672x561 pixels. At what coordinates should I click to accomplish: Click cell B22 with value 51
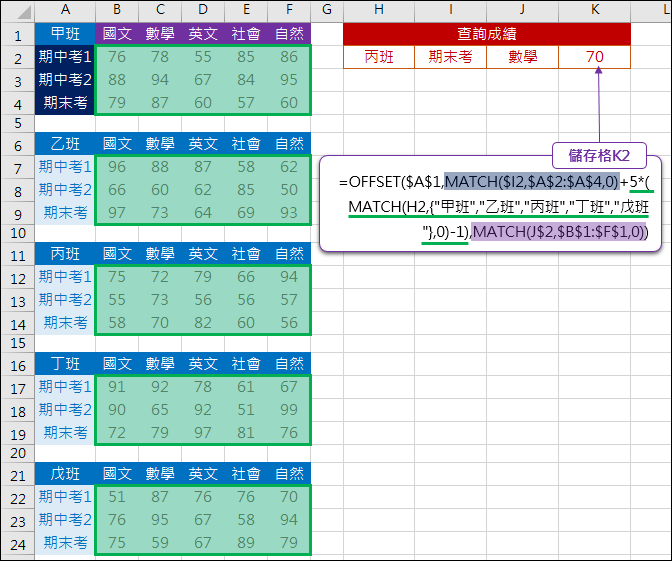point(117,497)
